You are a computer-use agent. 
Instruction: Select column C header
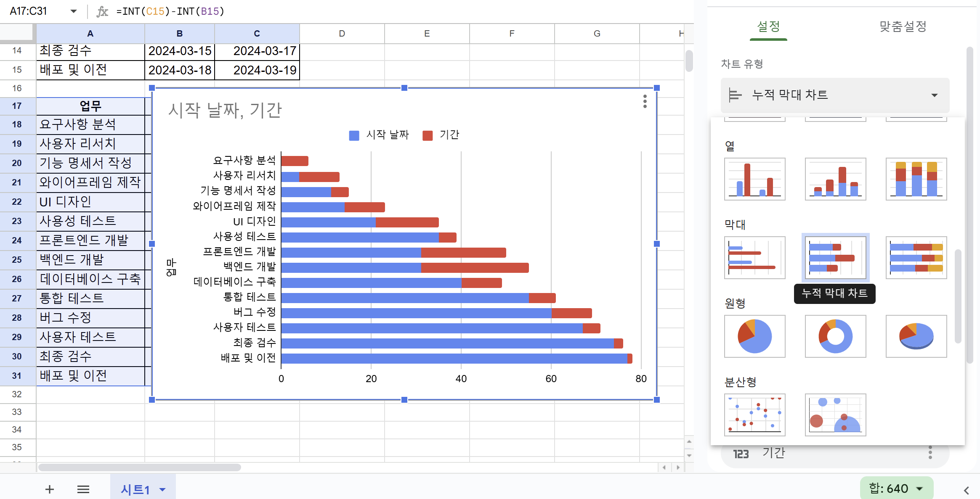click(x=257, y=34)
